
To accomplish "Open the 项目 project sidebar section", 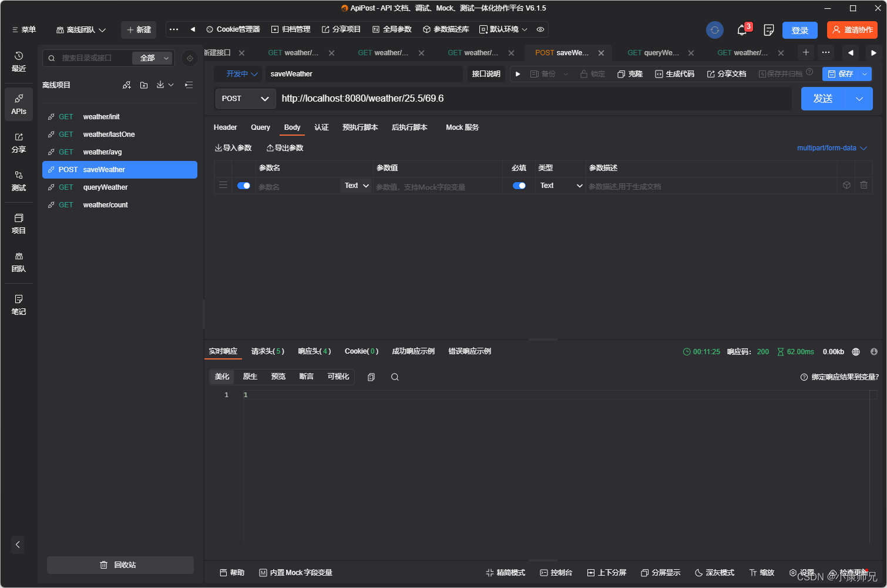I will [x=19, y=224].
